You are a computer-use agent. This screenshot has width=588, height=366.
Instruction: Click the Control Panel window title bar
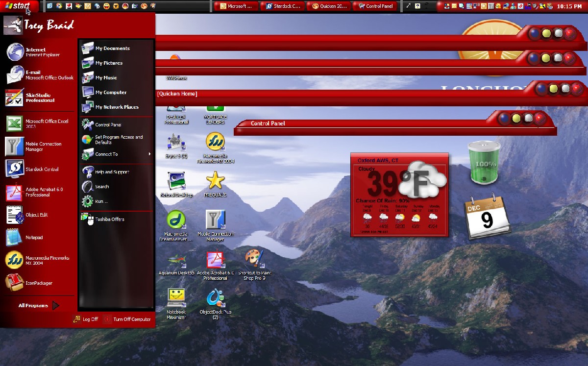395,124
